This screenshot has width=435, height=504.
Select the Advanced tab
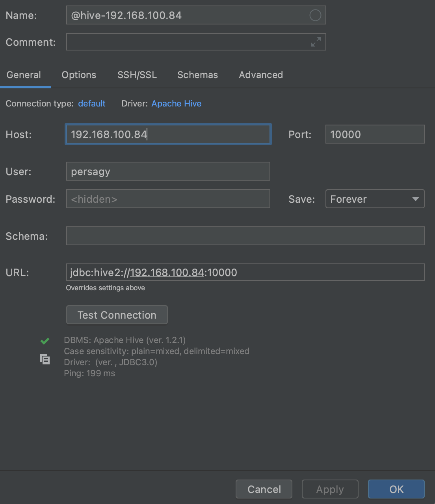(x=261, y=75)
